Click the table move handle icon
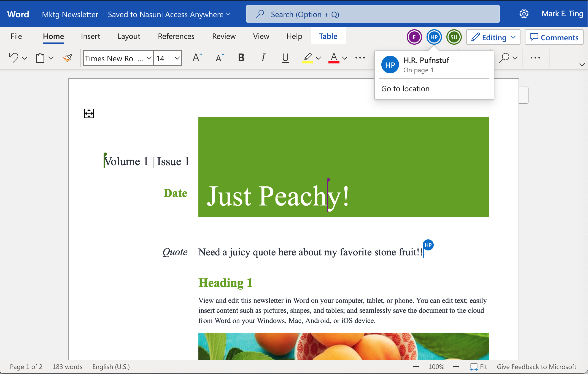 click(89, 113)
